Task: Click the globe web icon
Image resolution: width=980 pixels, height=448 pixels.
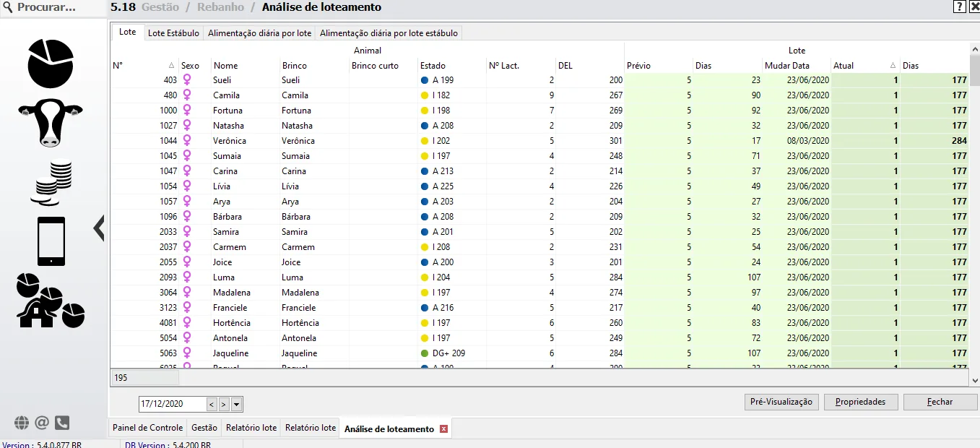Action: point(22,423)
